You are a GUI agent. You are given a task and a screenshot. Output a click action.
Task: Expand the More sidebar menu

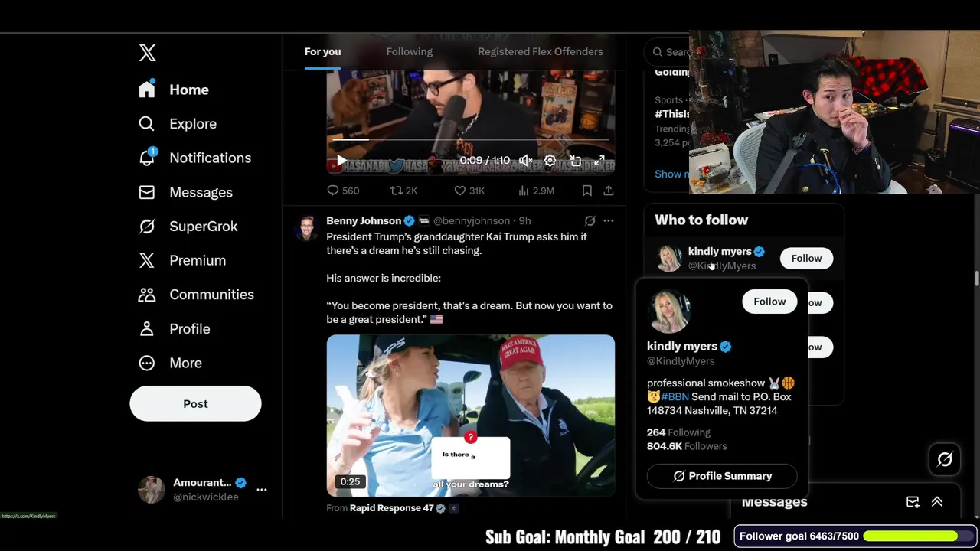coord(171,363)
